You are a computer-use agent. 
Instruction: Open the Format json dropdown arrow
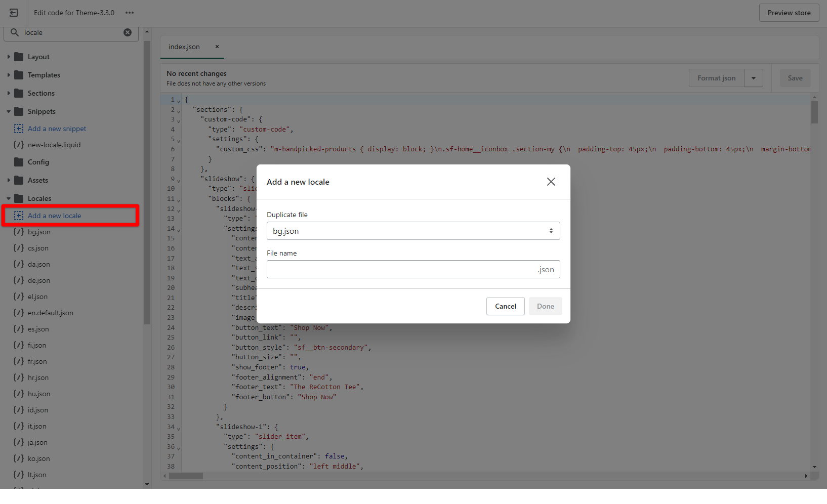point(754,78)
